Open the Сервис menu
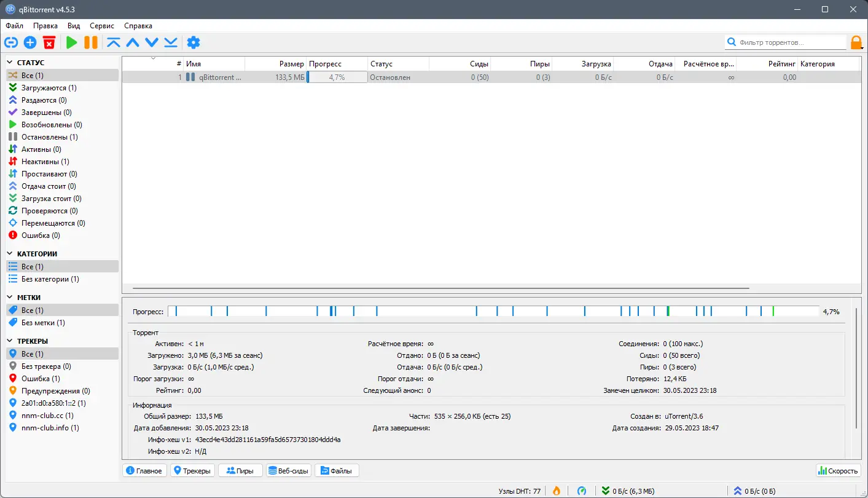The width and height of the screenshot is (868, 498). (102, 26)
